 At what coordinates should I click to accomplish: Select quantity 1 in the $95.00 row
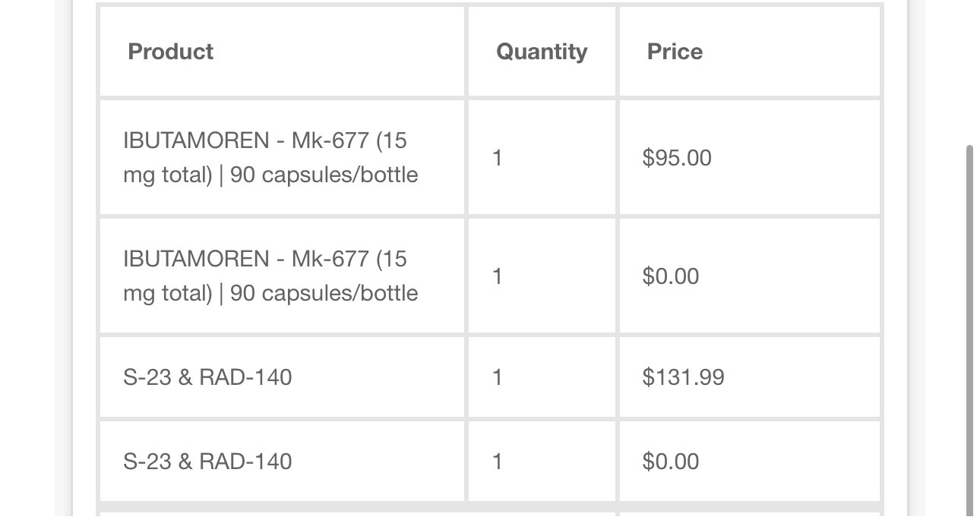[x=497, y=158]
